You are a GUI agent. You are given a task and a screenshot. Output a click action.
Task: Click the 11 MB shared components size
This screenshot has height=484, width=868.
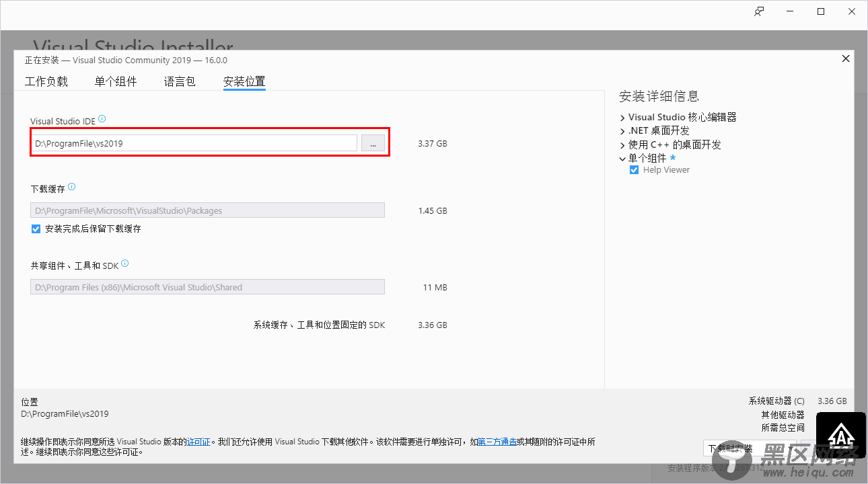click(435, 287)
